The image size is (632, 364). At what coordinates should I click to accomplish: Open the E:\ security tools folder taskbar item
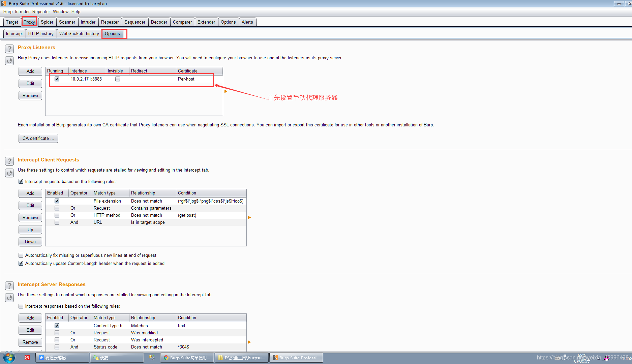point(242,358)
